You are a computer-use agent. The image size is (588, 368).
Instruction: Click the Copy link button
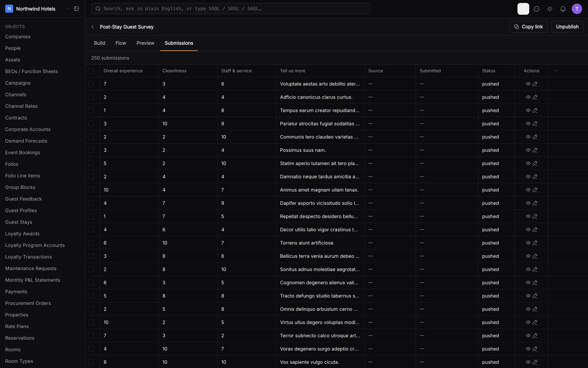(x=528, y=27)
